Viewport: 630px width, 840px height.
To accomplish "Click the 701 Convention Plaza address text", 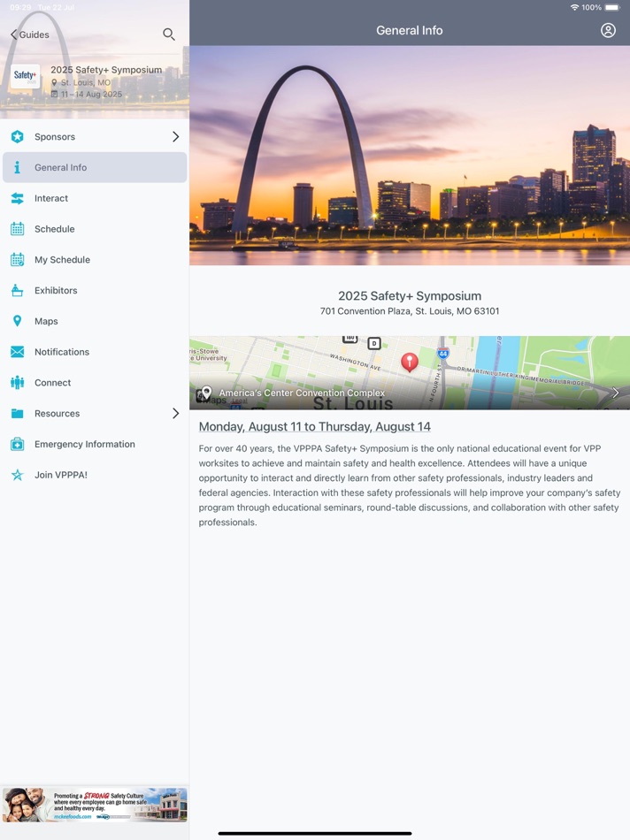I will [x=410, y=310].
